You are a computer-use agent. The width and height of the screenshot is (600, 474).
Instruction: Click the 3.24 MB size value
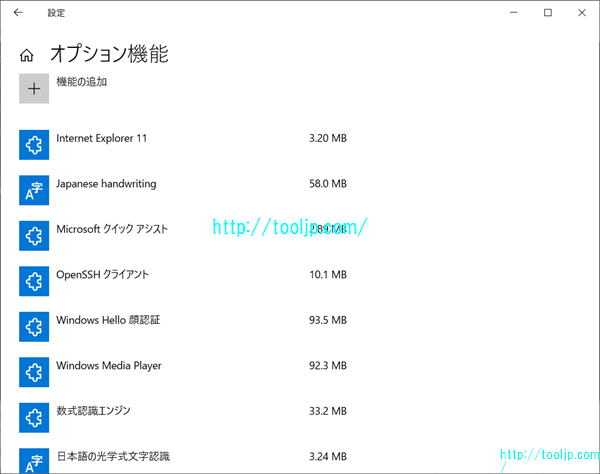328,456
